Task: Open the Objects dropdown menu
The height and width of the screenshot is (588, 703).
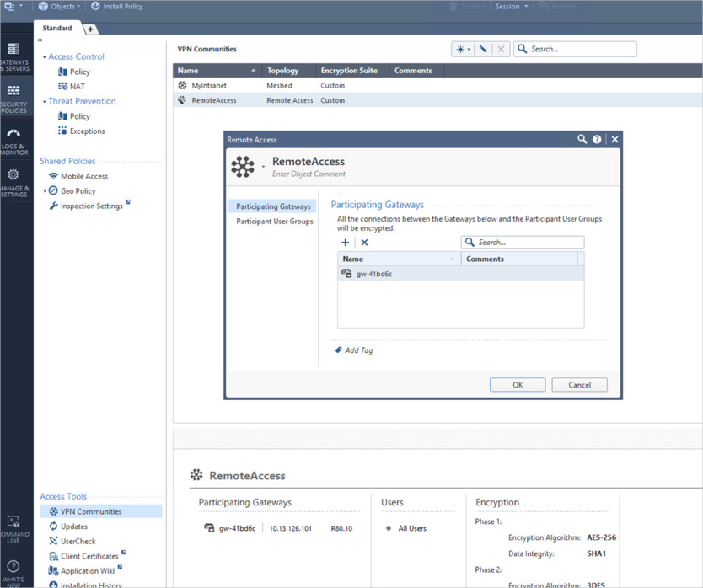Action: [59, 7]
